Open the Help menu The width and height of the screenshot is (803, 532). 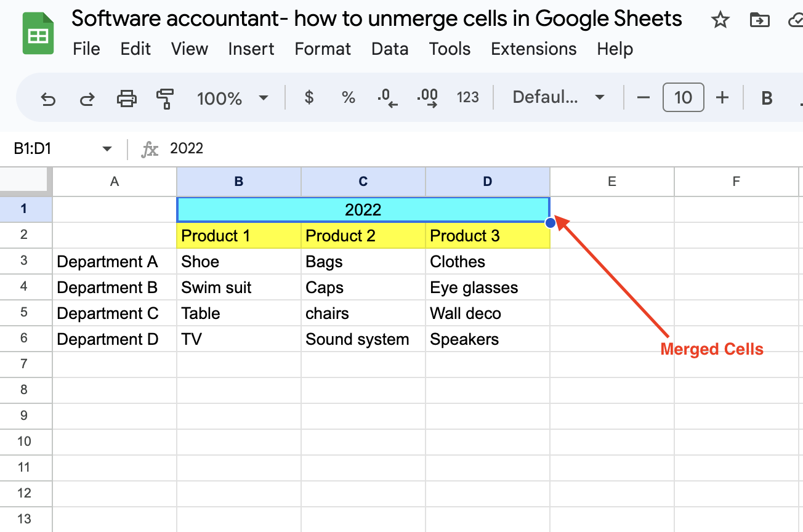(x=615, y=49)
